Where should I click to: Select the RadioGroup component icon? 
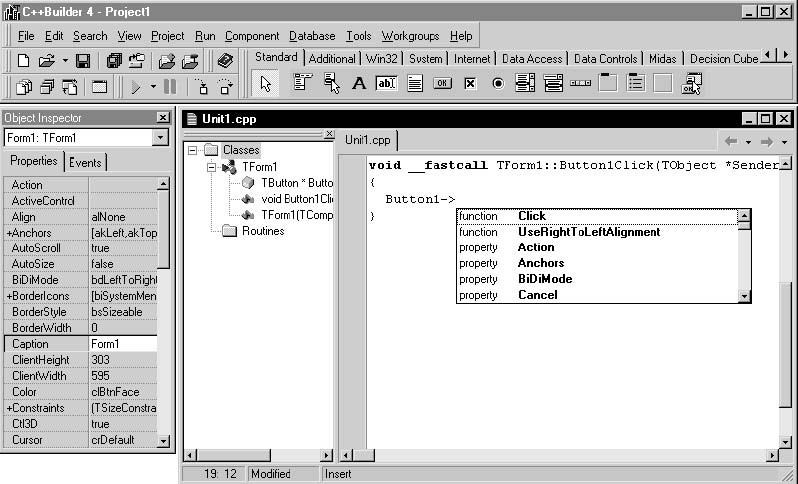coord(635,83)
